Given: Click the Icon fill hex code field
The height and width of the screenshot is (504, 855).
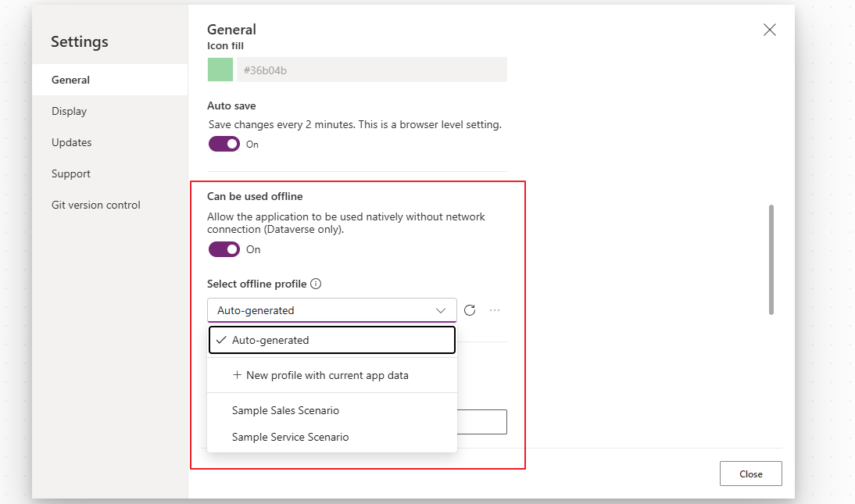Looking at the screenshot, I should (x=371, y=70).
